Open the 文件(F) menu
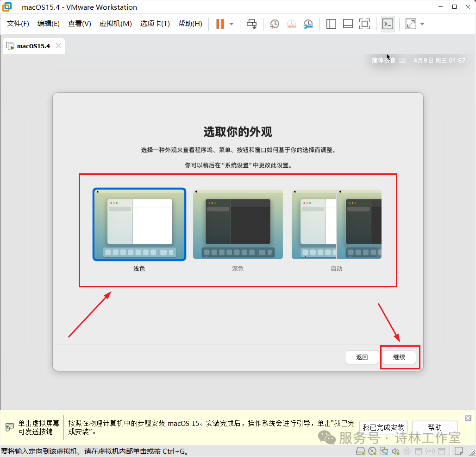This screenshot has height=457, width=476. click(18, 24)
